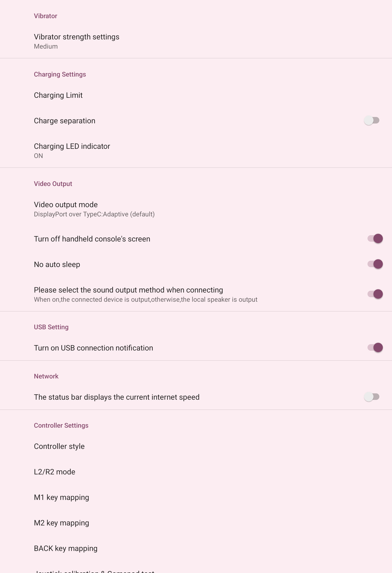Open M1 key mapping
Image resolution: width=392 pixels, height=573 pixels.
tap(61, 497)
